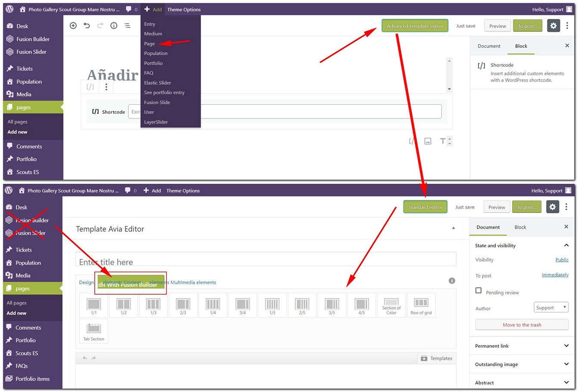
Task: Click the down arrow of the upper editor scrollbar
Action: click(449, 89)
